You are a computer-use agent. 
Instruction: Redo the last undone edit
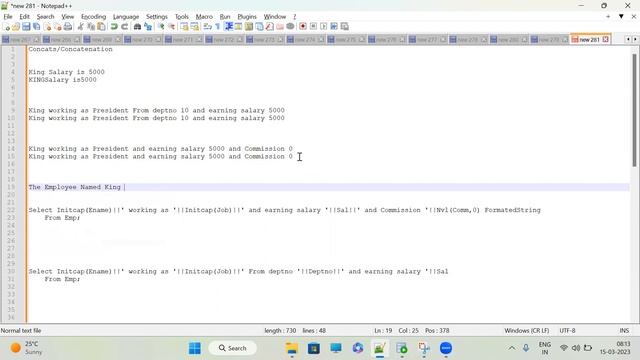tap(124, 27)
